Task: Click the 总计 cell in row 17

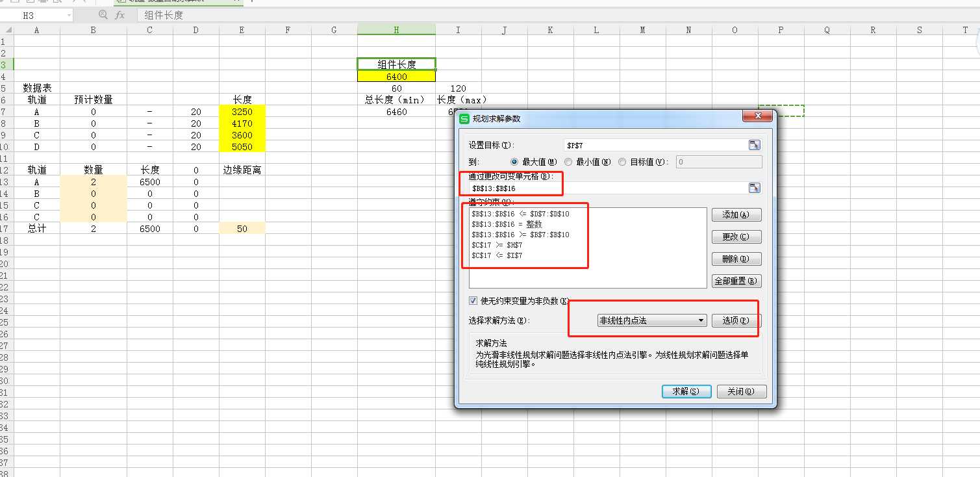Action: tap(36, 229)
